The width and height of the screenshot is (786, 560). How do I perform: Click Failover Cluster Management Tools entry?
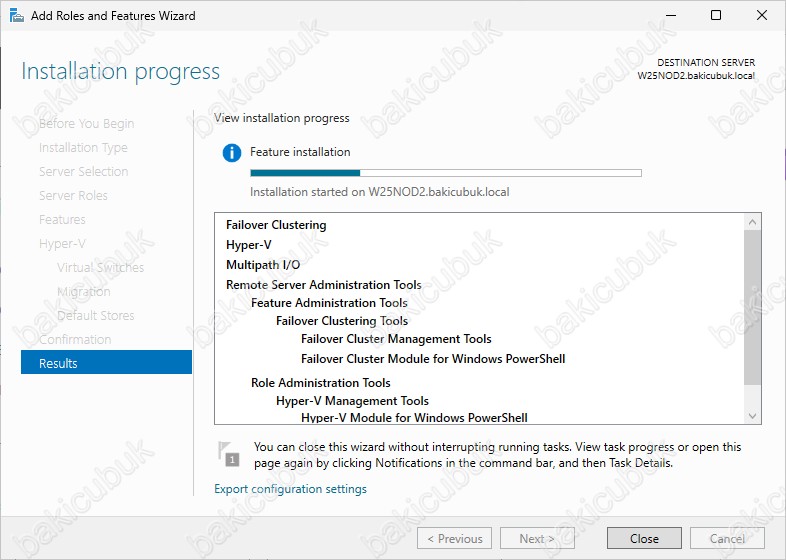[396, 339]
